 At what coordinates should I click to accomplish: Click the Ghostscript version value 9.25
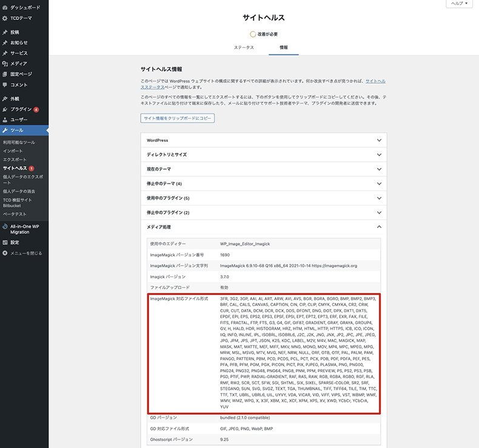[x=224, y=440]
